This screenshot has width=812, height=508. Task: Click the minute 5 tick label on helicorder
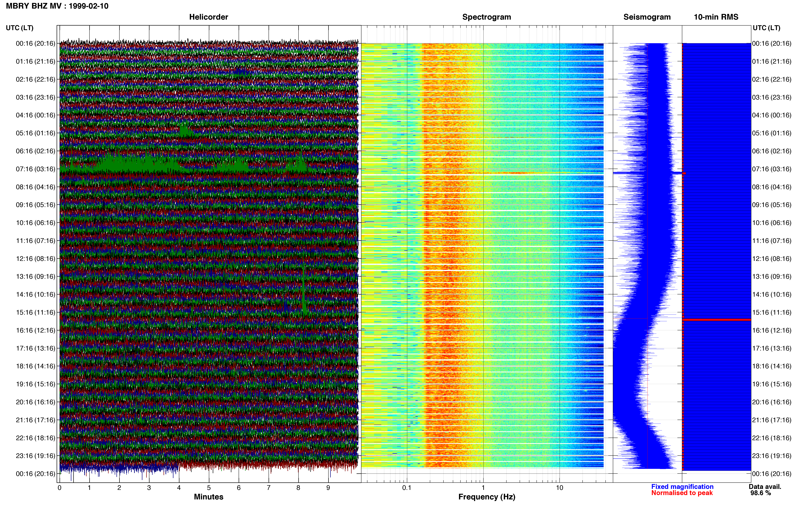209,487
